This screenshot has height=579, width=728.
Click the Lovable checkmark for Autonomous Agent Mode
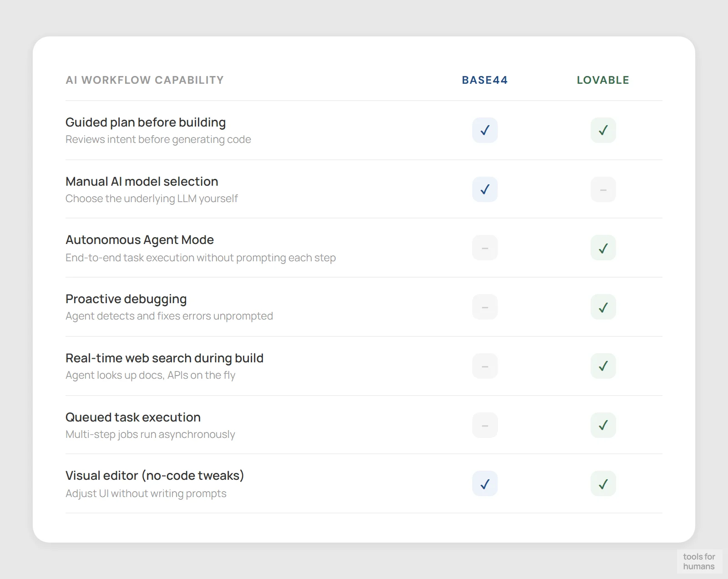click(x=603, y=248)
